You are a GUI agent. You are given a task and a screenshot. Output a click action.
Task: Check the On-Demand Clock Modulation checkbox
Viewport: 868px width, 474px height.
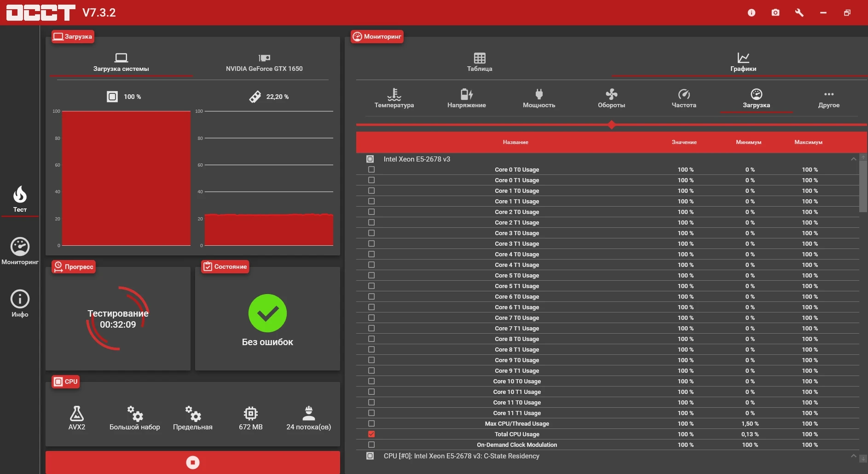[x=371, y=445]
